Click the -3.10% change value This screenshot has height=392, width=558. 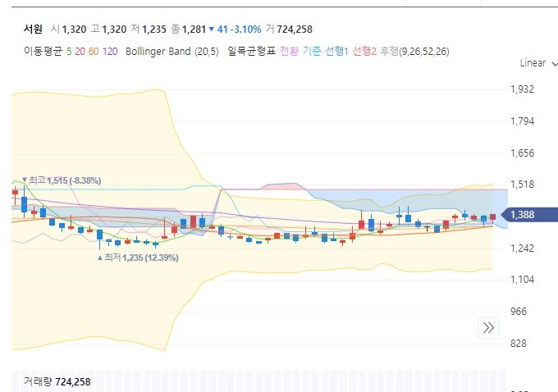245,30
